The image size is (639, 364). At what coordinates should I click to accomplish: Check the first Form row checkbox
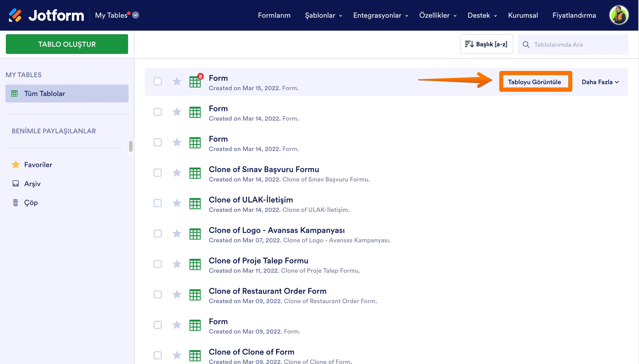158,81
